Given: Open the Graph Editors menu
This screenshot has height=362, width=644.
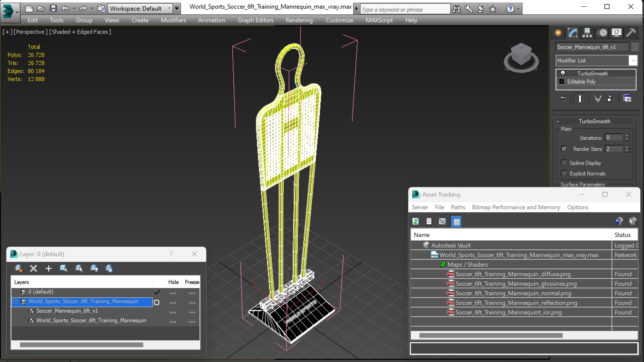Looking at the screenshot, I should [x=255, y=20].
